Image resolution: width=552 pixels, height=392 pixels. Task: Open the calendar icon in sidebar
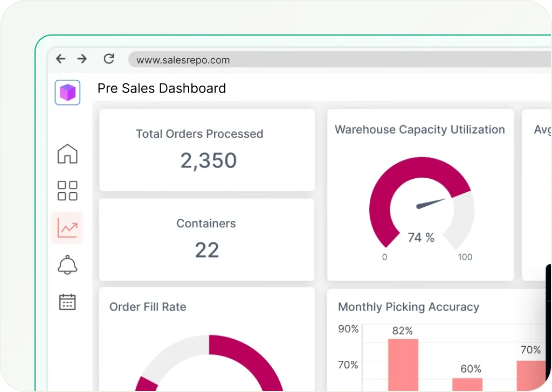click(67, 302)
